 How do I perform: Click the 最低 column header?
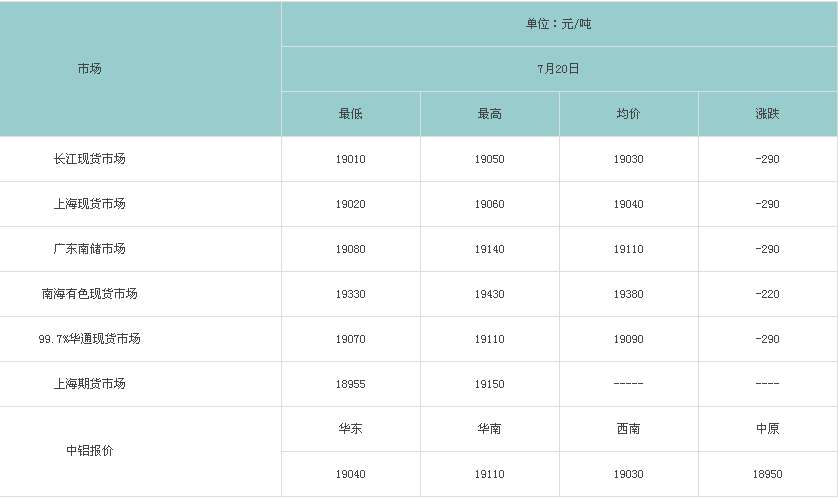coord(351,114)
